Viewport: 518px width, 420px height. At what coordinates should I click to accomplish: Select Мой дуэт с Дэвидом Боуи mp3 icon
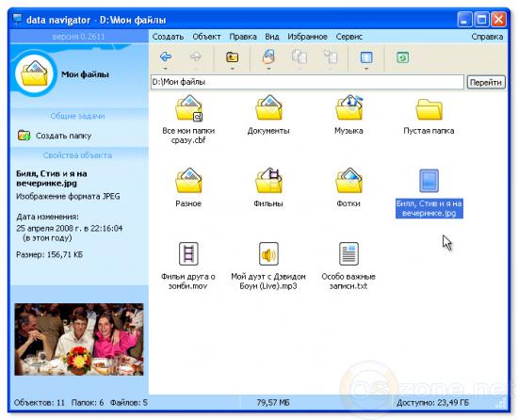pyautogui.click(x=268, y=253)
